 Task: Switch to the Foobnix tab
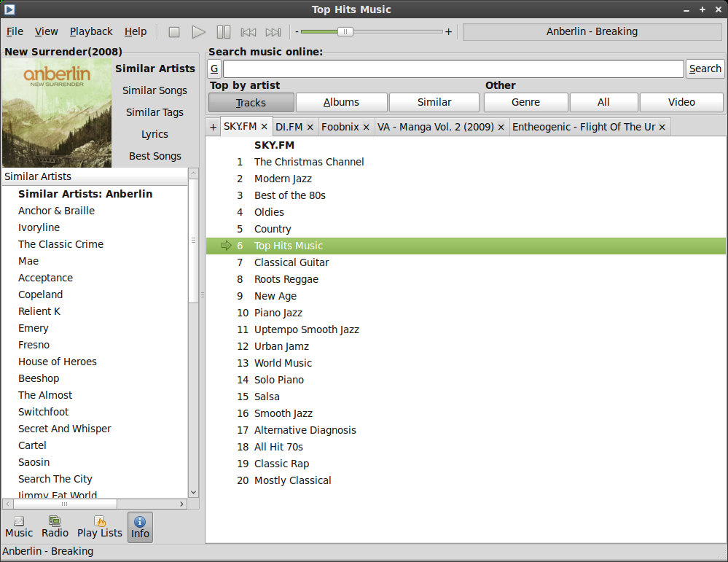click(x=340, y=127)
